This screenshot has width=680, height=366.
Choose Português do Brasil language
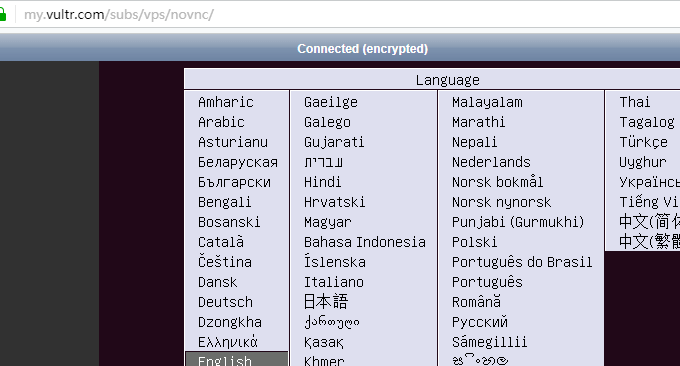(x=522, y=262)
